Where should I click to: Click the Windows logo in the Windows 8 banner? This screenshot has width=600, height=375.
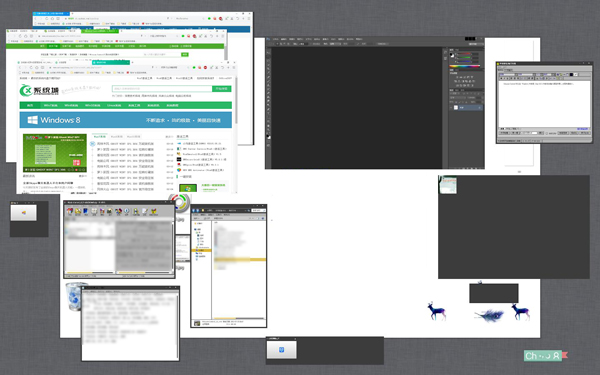[33, 120]
